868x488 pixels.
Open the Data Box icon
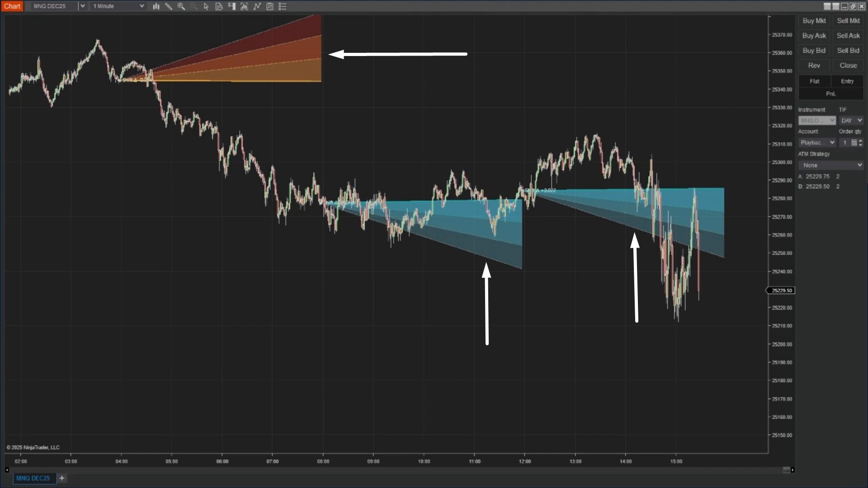click(219, 6)
